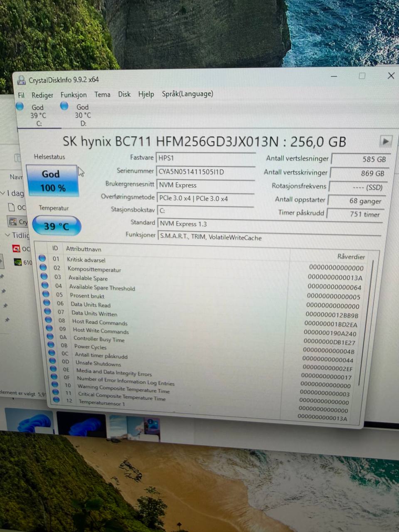Select the Kritisk advarsel attribute name
Viewport: 399px width, 532px height.
(x=86, y=260)
